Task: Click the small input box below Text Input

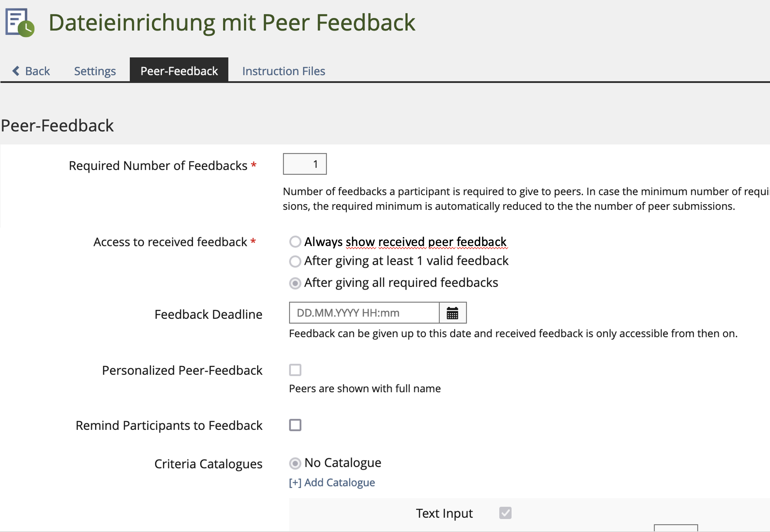Action: [x=676, y=528]
